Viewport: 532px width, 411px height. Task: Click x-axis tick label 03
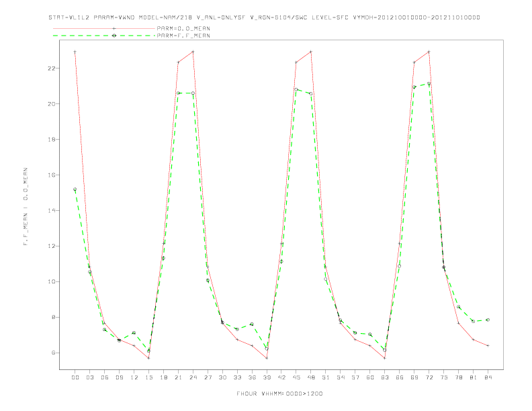(89, 377)
